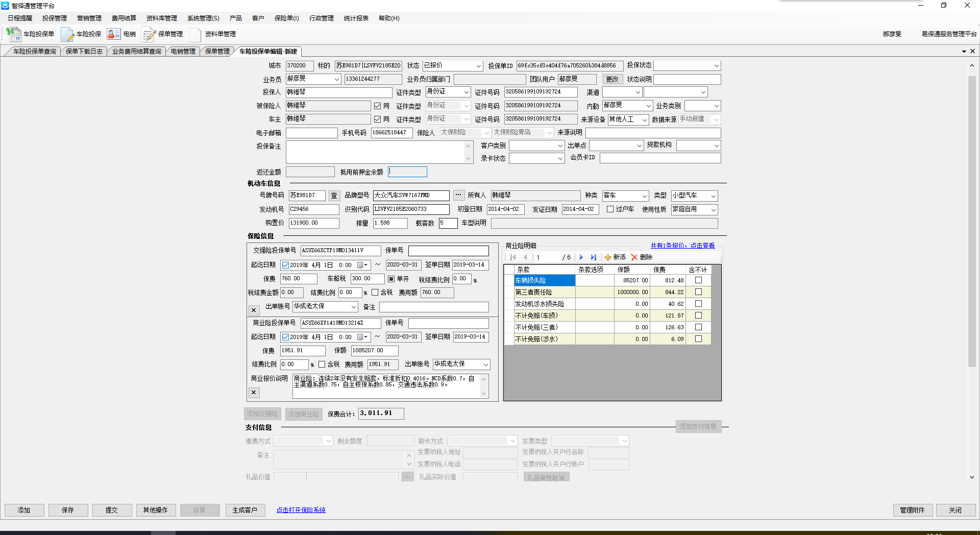Click the 车险投保单 toolbar icon
The image size is (980, 535).
click(x=14, y=34)
